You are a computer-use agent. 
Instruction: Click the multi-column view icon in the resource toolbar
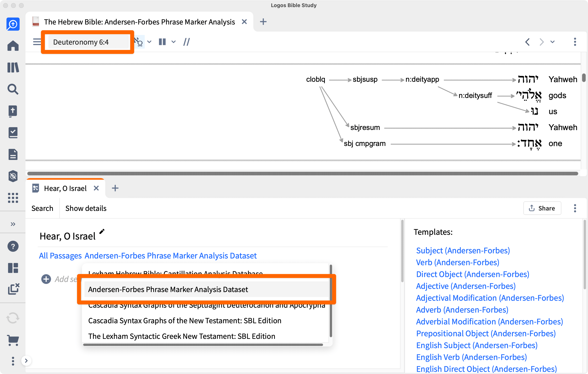162,42
